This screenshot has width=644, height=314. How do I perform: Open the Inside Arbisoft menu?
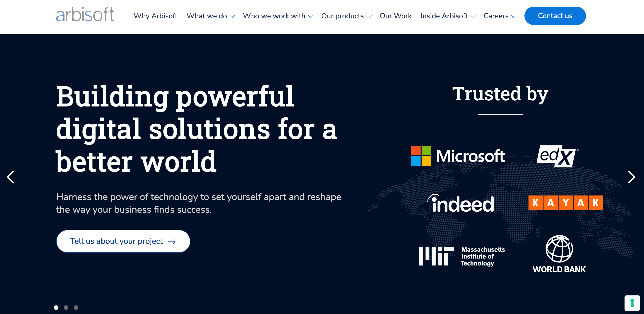click(x=449, y=16)
